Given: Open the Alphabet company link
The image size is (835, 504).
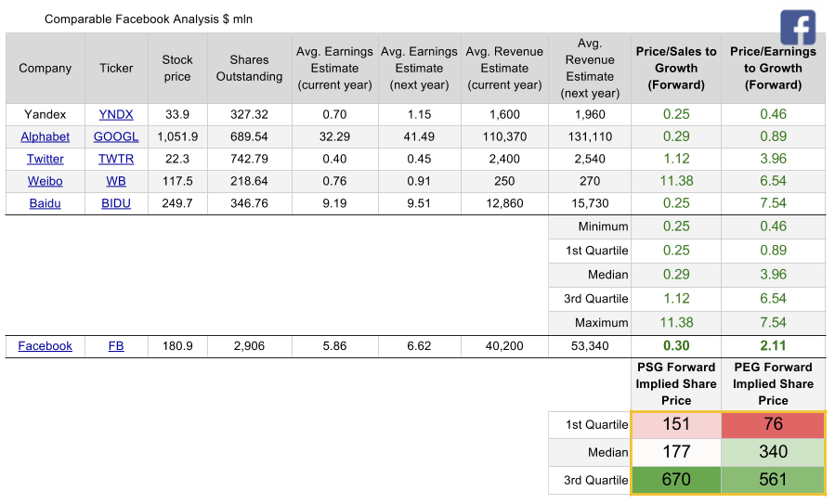Looking at the screenshot, I should coord(45,136).
